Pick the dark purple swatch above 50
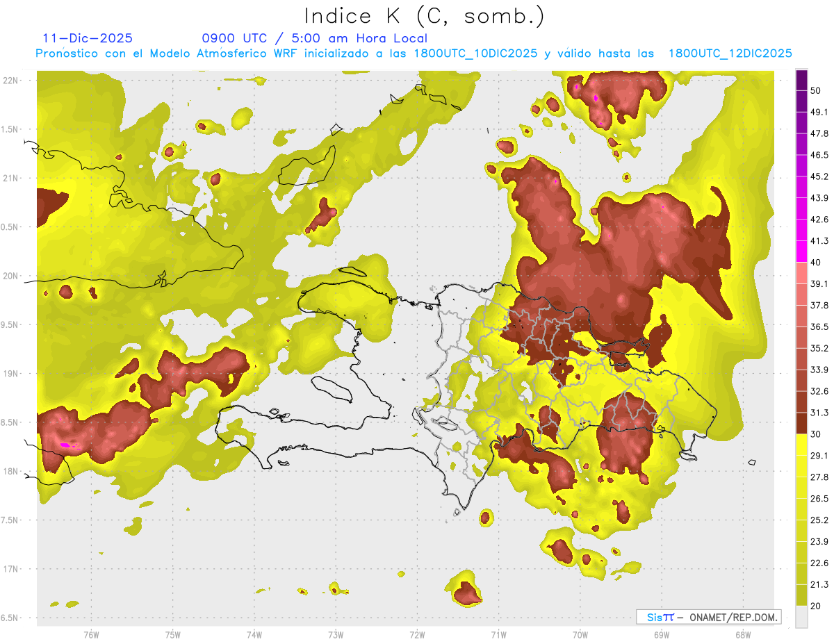The width and height of the screenshot is (834, 644). point(801,80)
